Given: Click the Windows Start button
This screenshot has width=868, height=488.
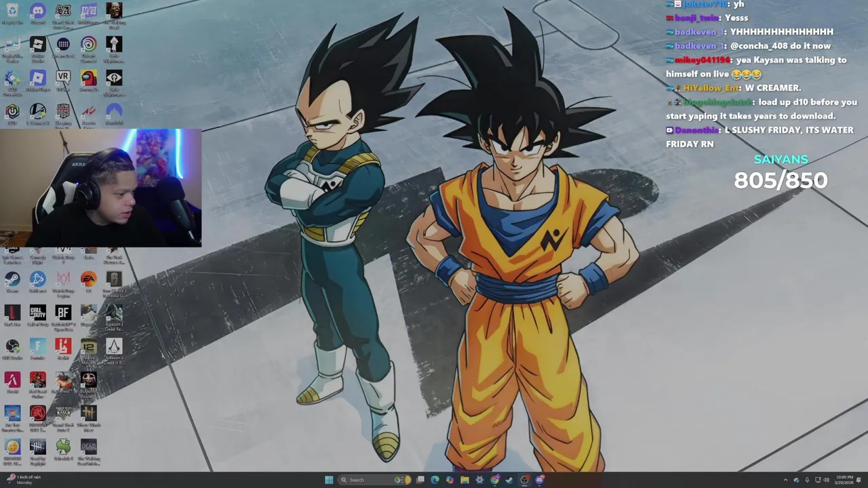Looking at the screenshot, I should click(329, 480).
